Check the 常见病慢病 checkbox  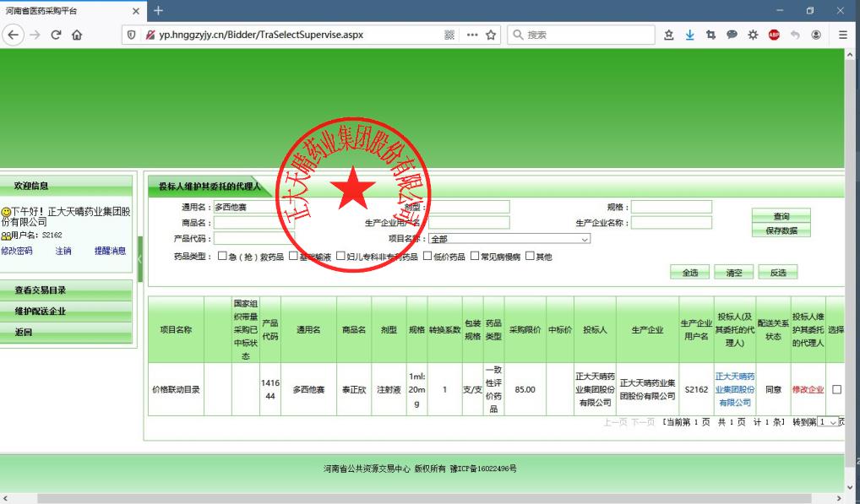475,256
